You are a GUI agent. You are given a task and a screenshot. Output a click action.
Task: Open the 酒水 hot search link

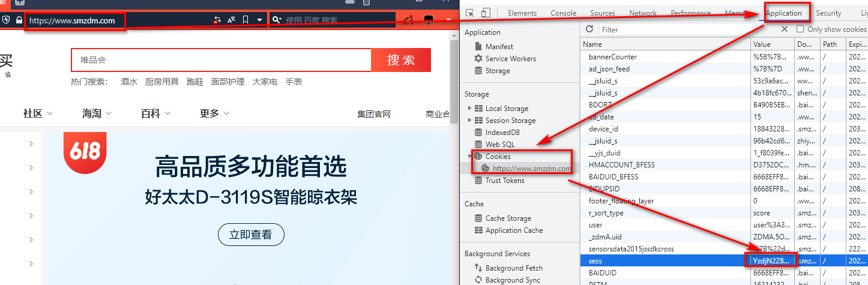128,82
